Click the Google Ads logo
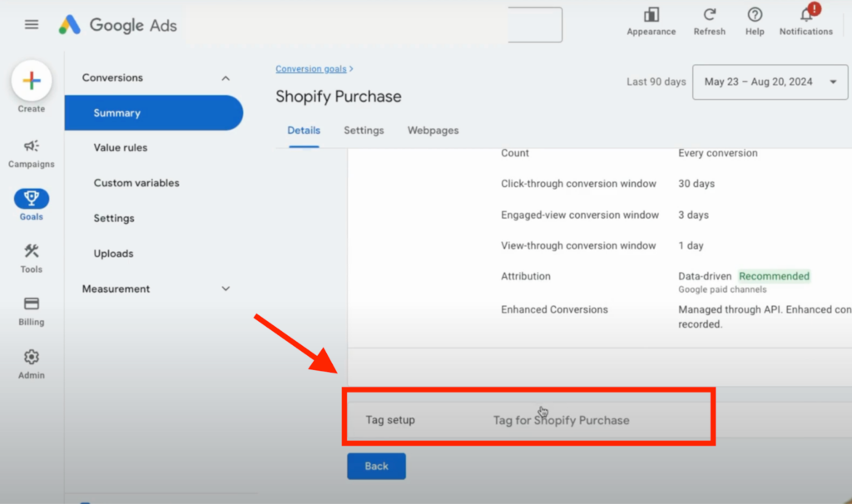 tap(118, 25)
